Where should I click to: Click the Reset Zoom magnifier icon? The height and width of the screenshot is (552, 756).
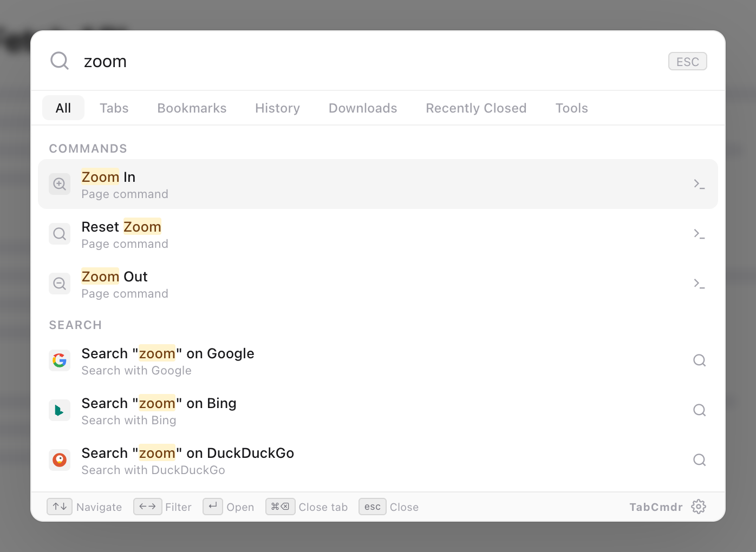[x=60, y=234]
